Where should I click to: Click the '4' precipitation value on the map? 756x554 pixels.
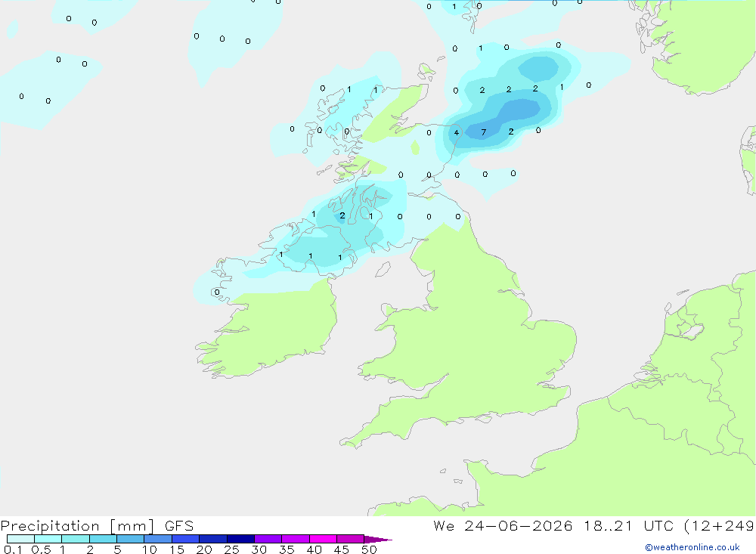456,132
